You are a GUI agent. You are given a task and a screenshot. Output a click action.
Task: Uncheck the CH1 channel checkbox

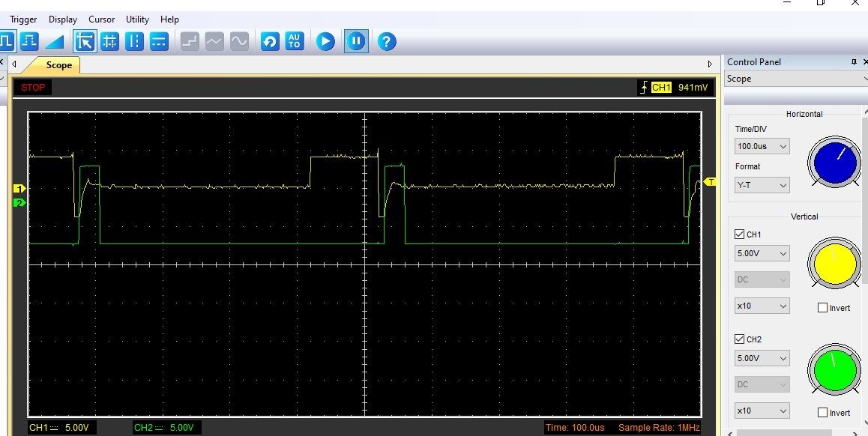pyautogui.click(x=740, y=234)
